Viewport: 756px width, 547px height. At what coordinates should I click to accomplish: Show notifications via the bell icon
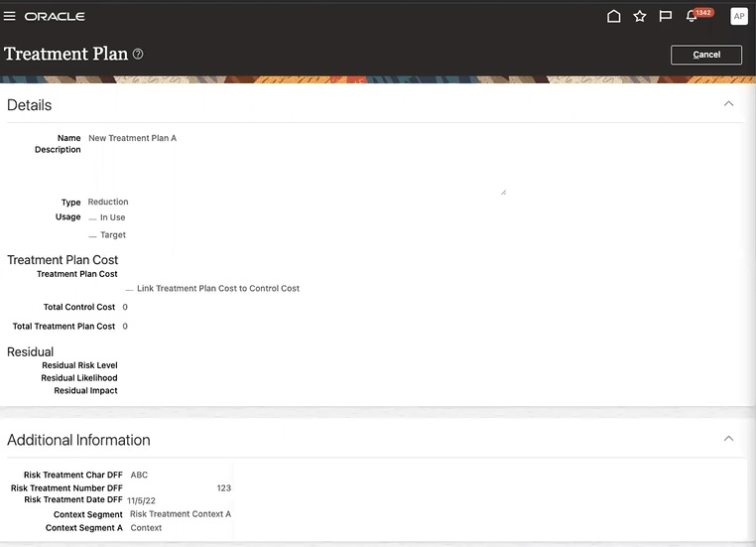(x=693, y=17)
